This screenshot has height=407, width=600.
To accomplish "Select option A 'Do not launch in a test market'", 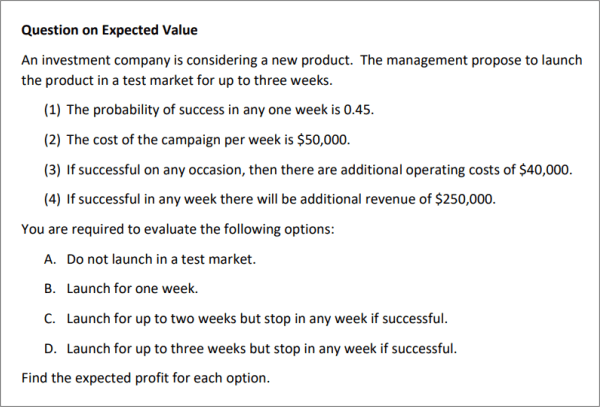I will (161, 259).
